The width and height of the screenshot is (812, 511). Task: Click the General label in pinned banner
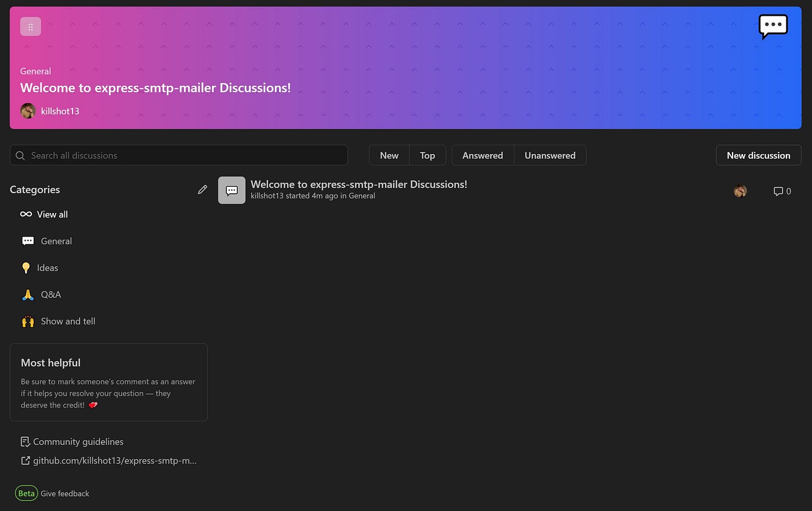click(35, 71)
